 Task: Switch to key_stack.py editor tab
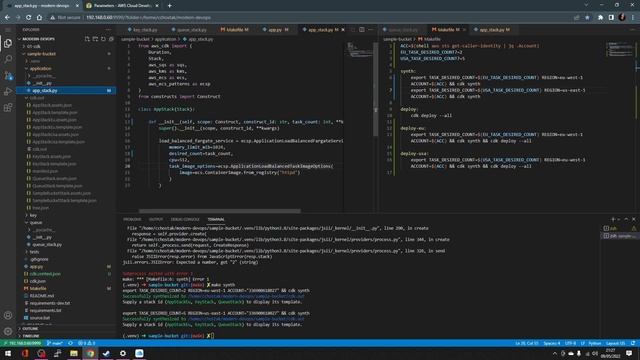click(143, 30)
